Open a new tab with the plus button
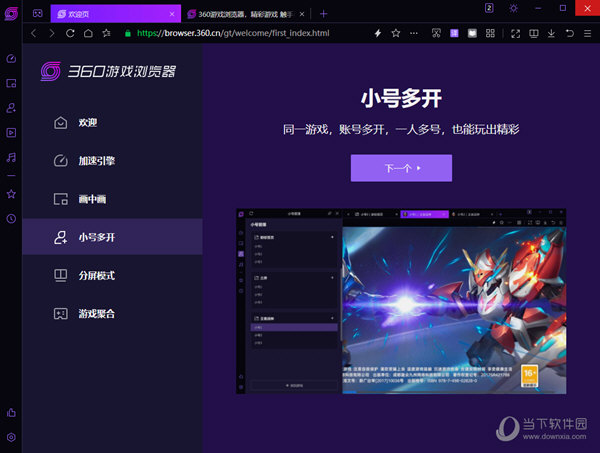 pyautogui.click(x=323, y=14)
